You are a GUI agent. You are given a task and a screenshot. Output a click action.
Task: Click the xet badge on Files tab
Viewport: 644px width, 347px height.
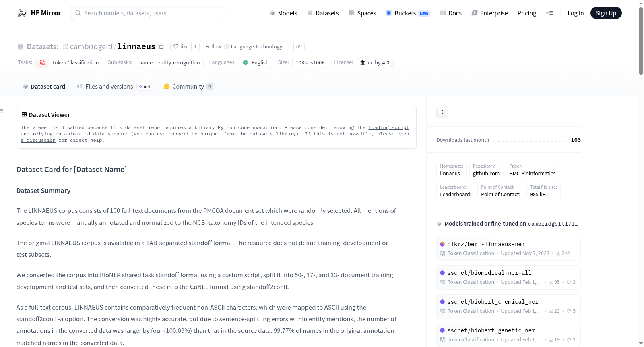pyautogui.click(x=144, y=87)
